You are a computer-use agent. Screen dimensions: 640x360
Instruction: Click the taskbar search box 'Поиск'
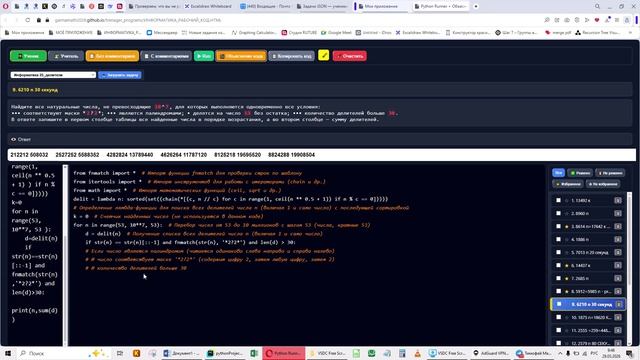point(53,353)
